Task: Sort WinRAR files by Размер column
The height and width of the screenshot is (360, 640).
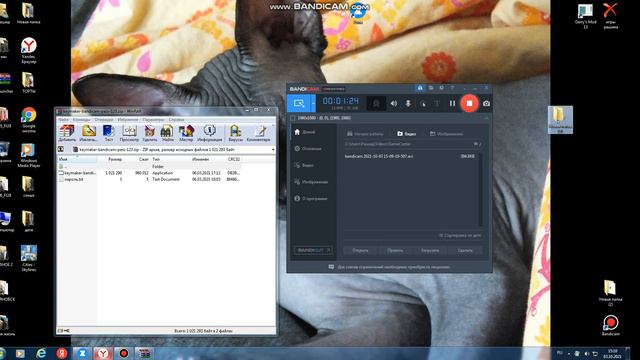Action: click(x=110, y=159)
